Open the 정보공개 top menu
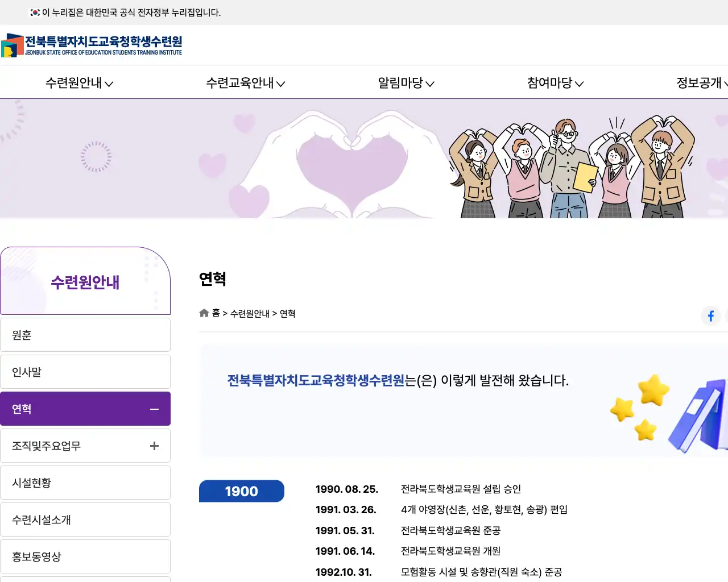This screenshot has height=582, width=728. (701, 83)
